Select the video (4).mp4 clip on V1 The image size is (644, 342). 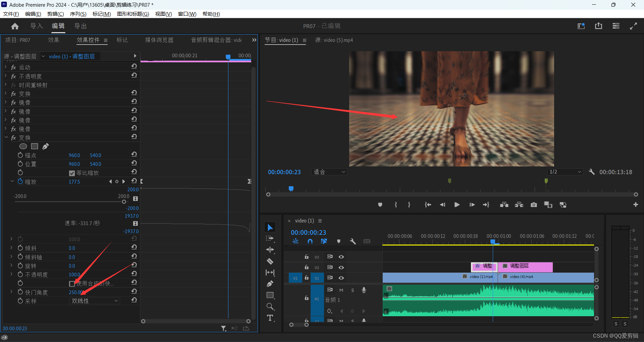[x=537, y=277]
